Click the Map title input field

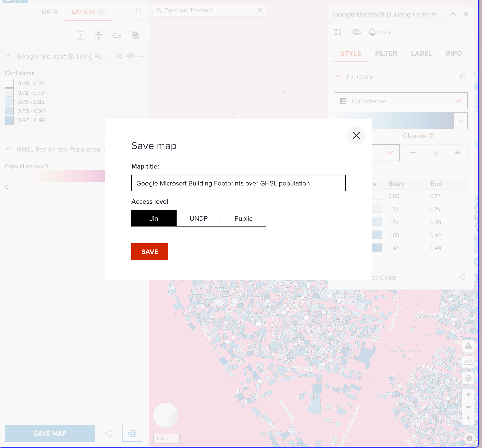(238, 183)
